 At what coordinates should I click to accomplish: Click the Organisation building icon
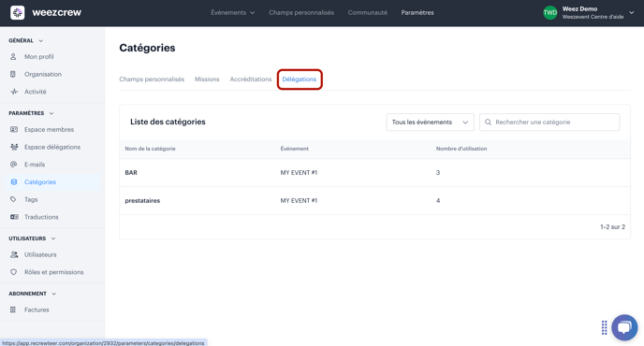13,74
